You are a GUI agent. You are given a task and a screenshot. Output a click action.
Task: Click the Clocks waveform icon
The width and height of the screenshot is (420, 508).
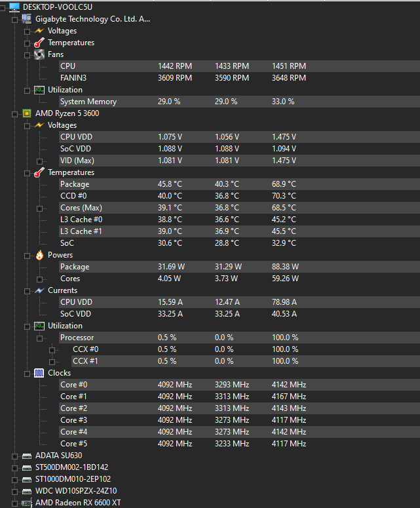point(39,373)
